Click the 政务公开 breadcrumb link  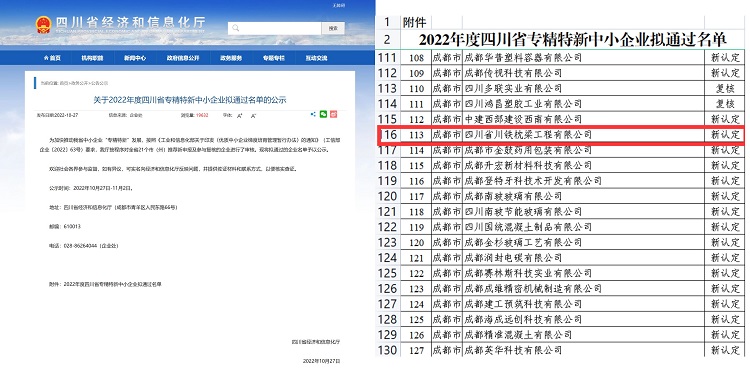tap(79, 83)
